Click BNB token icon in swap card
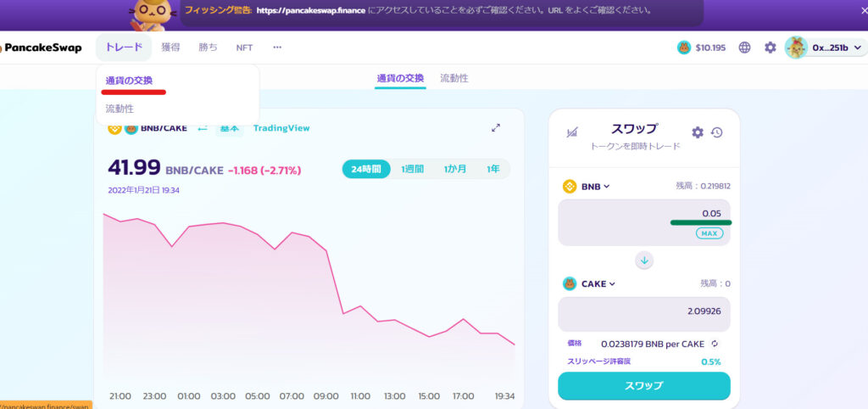 click(570, 187)
